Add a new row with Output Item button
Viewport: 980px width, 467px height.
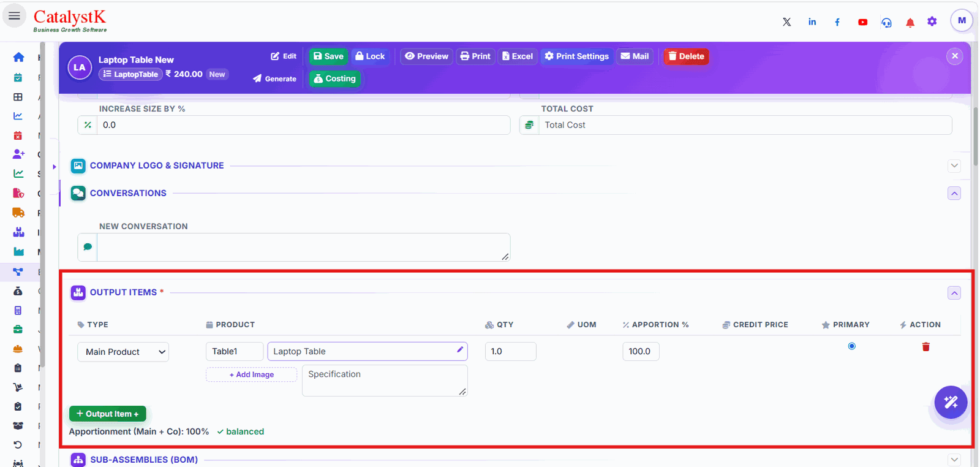pos(108,414)
